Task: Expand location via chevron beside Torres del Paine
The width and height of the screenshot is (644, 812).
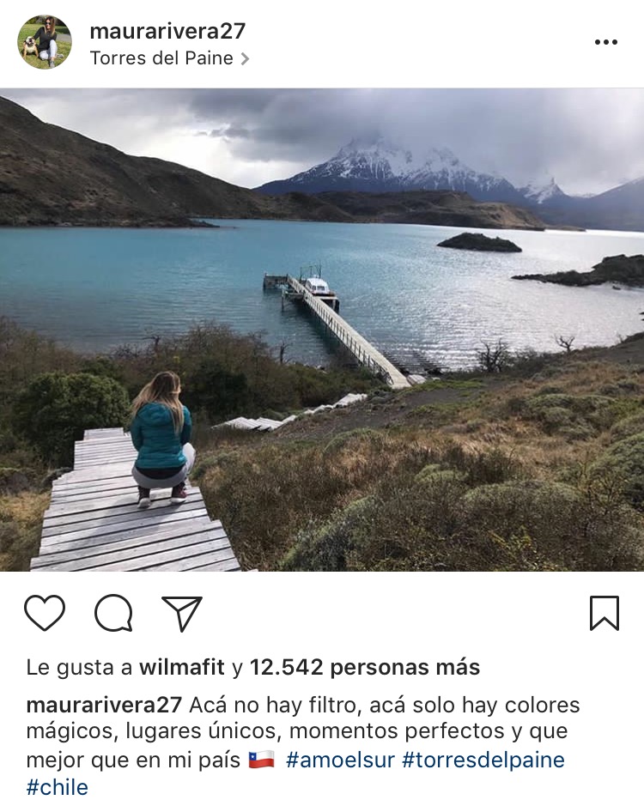Action: click(245, 59)
